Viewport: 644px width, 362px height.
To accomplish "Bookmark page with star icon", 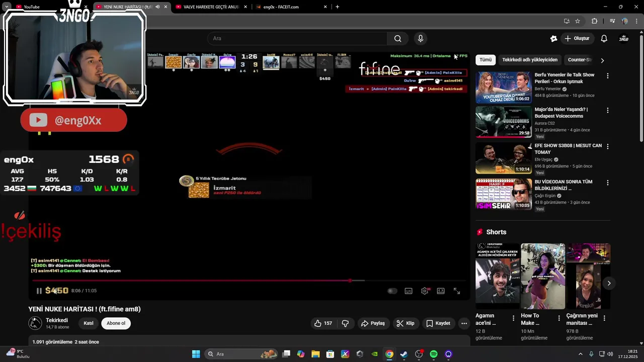I will (x=578, y=21).
